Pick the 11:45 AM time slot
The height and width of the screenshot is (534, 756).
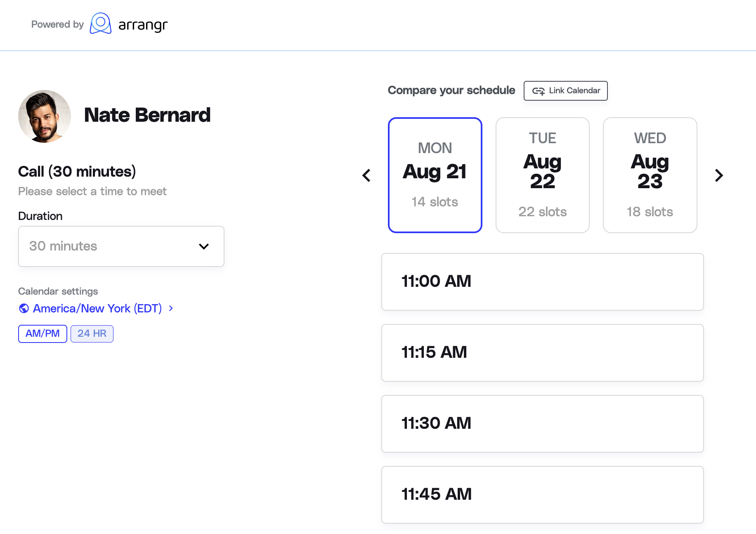tap(543, 495)
